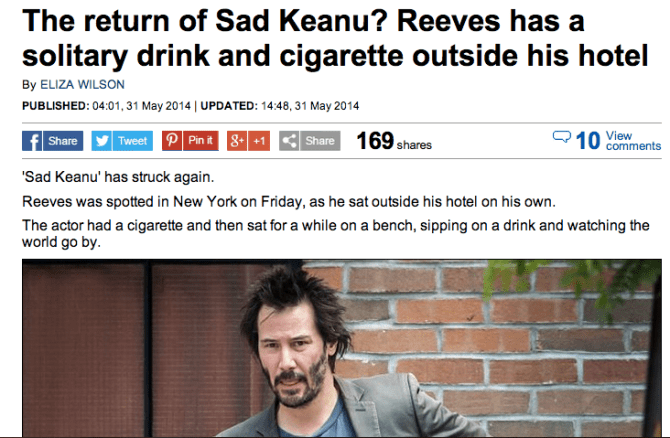View comments link
Viewport: 670px width, 438px height.
pyautogui.click(x=633, y=141)
